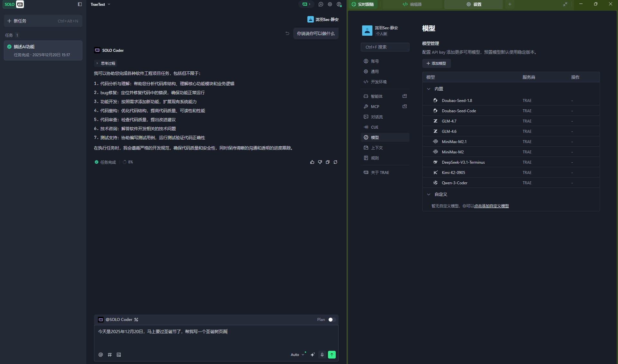The width and height of the screenshot is (618, 364).
Task: Select the DeepSeek-V3.1-Terminus model row
Action: pyautogui.click(x=511, y=162)
